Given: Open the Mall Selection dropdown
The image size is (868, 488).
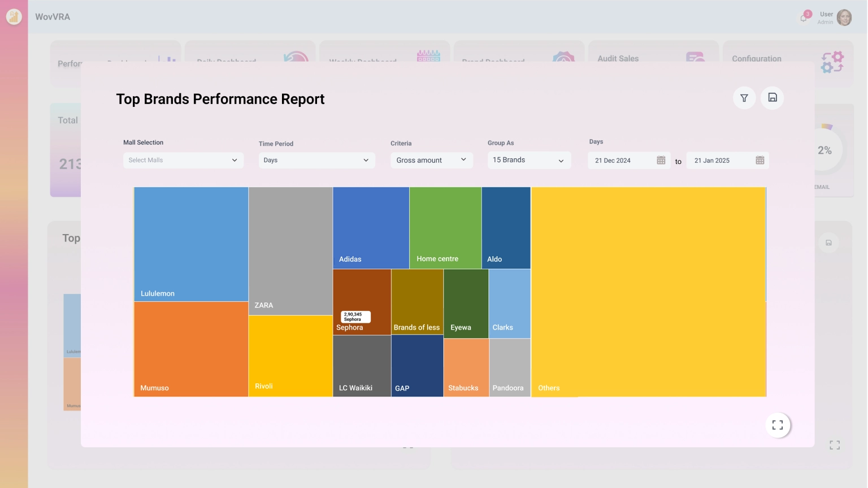Looking at the screenshot, I should pos(184,160).
